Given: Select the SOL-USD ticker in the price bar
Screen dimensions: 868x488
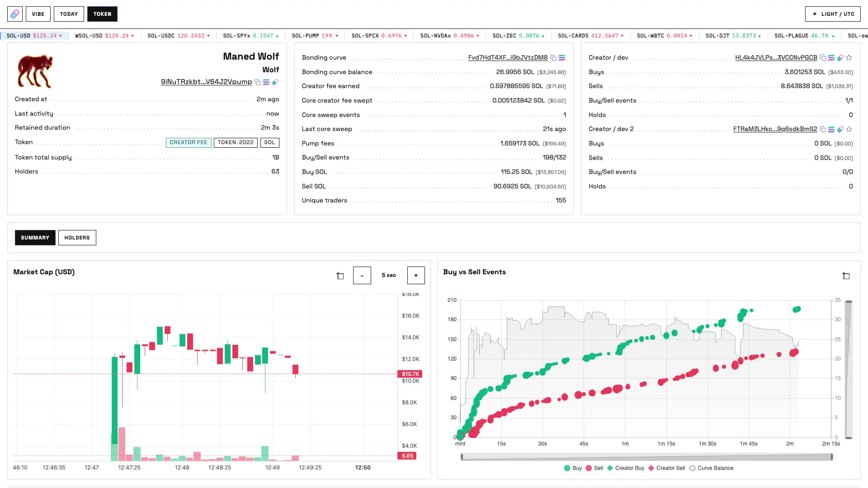Looking at the screenshot, I should [x=34, y=36].
